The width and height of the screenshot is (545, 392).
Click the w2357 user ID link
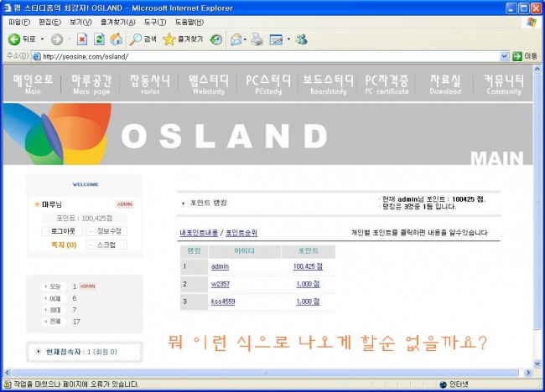point(221,284)
